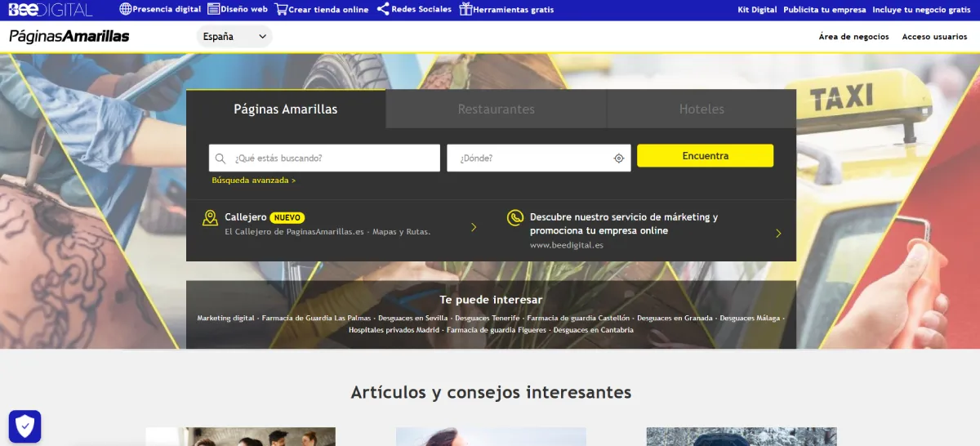Viewport: 980px width, 446px height.
Task: Click the Redes Sociales share icon
Action: (x=383, y=10)
